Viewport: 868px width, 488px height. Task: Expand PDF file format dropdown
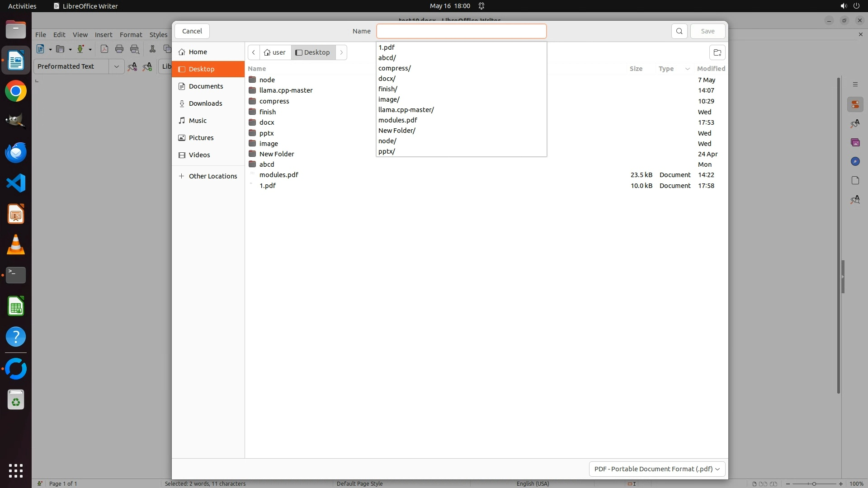point(657,469)
